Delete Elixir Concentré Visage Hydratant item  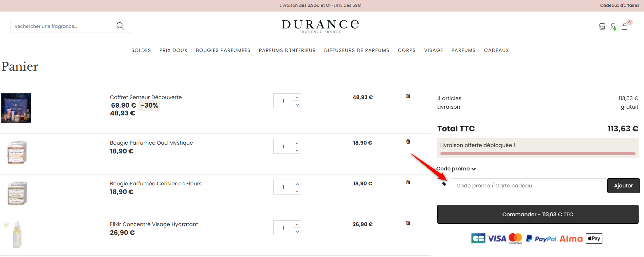tap(408, 223)
